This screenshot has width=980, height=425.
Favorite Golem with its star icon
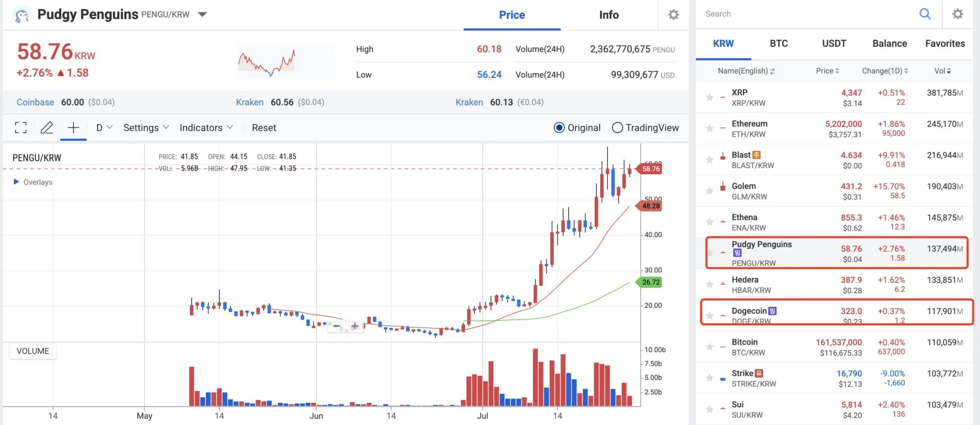(x=710, y=191)
